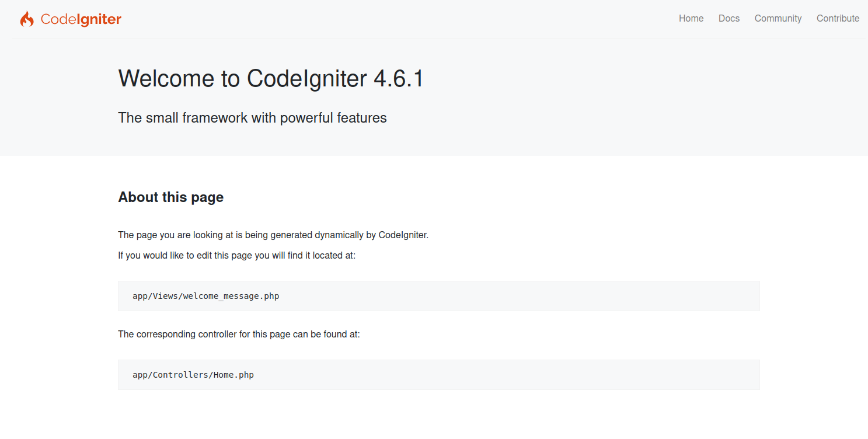Click the About this page heading
The width and height of the screenshot is (868, 439).
[170, 197]
